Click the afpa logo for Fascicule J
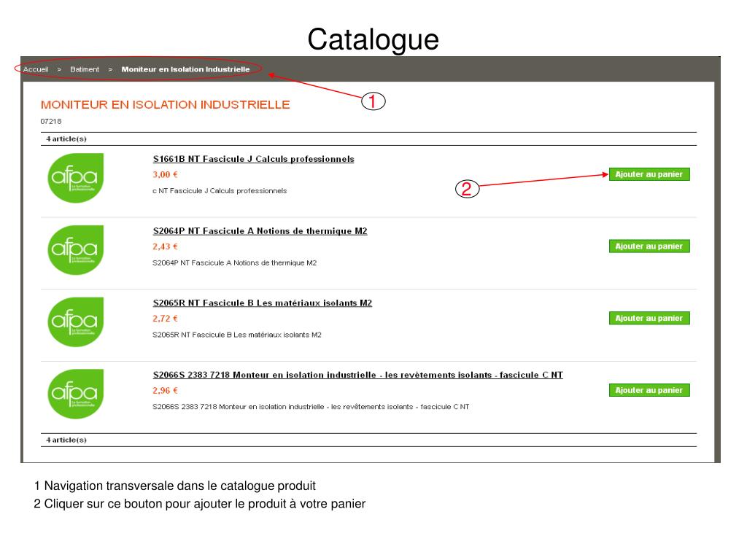The width and height of the screenshot is (747, 560). tap(76, 178)
